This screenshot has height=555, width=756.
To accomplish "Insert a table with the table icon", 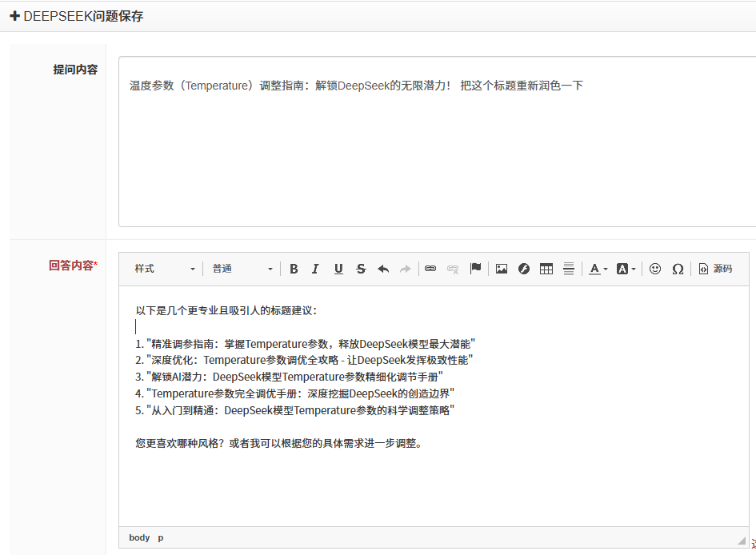I will (x=546, y=269).
